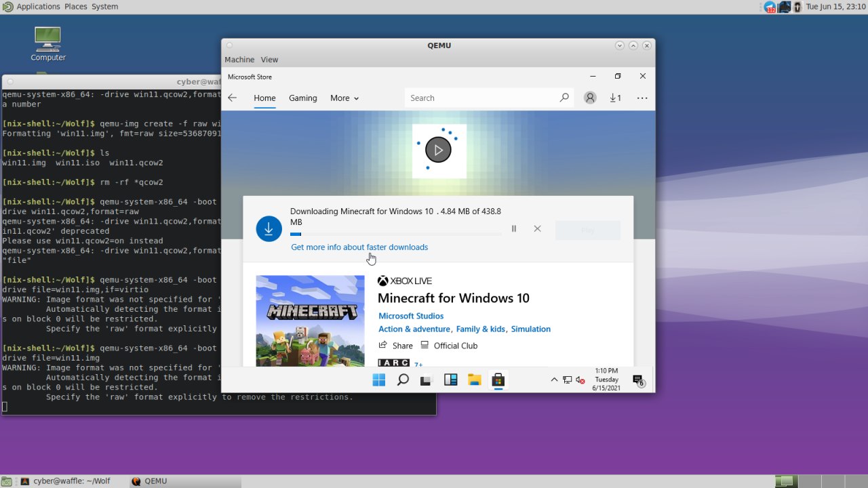Open the Windows taskbar clock and date
The height and width of the screenshot is (488, 868).
tap(606, 380)
